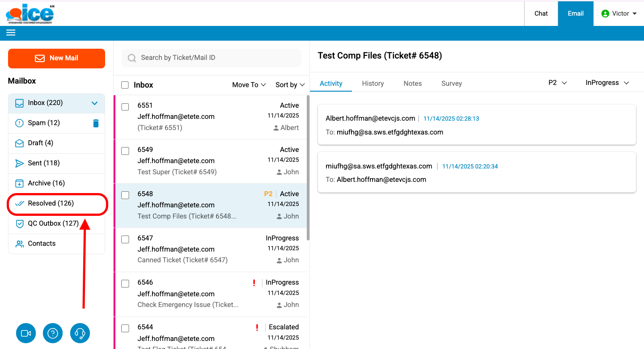The width and height of the screenshot is (644, 349).
Task: Tick the checkbox for ticket 6551
Action: coord(125,107)
